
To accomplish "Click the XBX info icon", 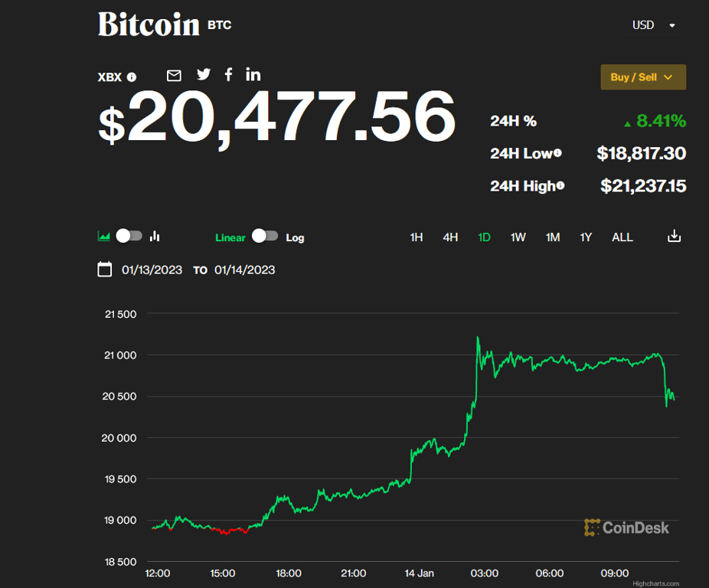I will pos(132,77).
